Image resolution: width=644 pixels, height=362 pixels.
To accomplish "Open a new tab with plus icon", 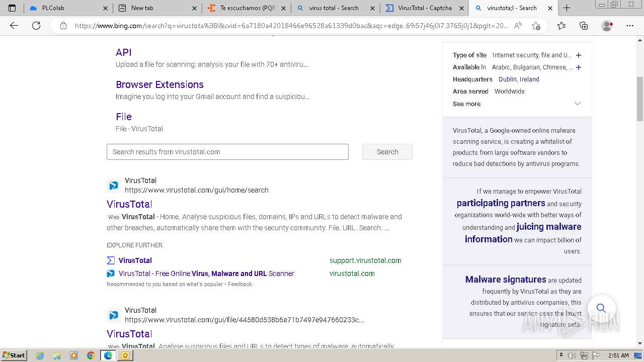I will point(567,8).
